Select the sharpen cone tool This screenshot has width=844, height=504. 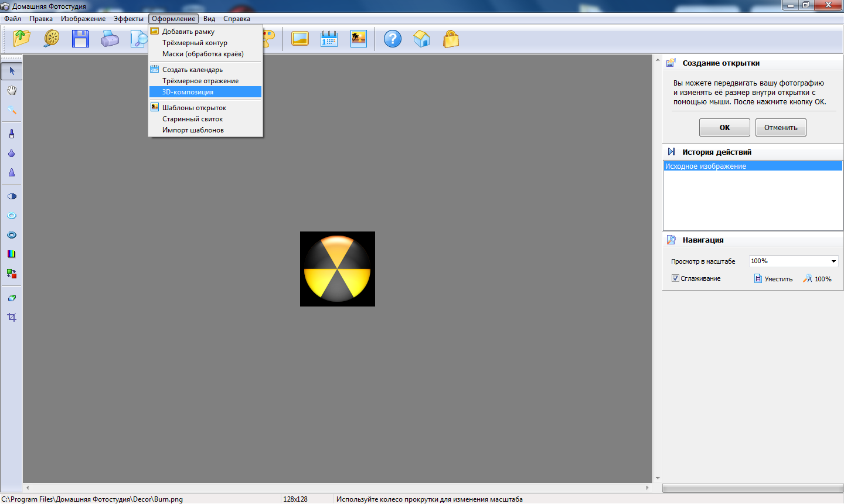[x=12, y=172]
